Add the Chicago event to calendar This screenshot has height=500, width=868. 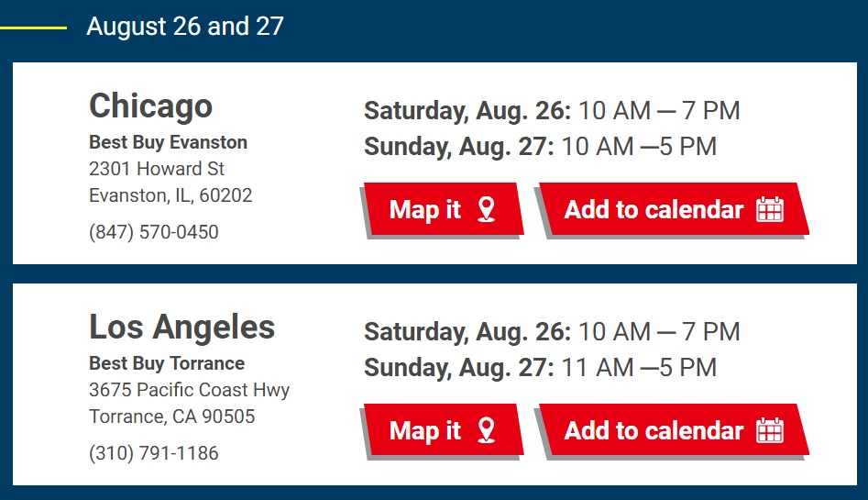pos(675,209)
